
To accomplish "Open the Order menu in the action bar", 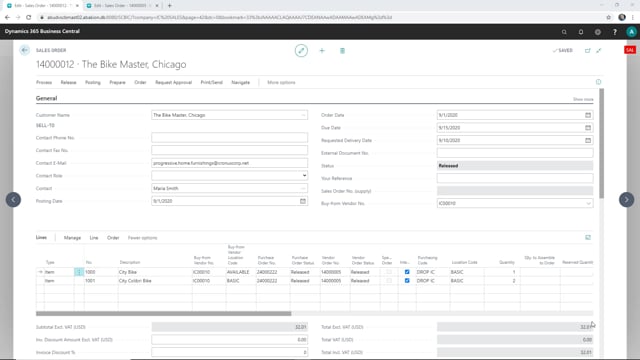I will pos(140,82).
